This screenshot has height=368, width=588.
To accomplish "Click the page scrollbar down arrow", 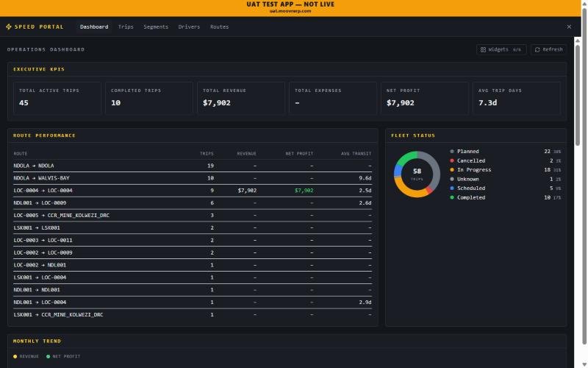I will click(x=584, y=364).
